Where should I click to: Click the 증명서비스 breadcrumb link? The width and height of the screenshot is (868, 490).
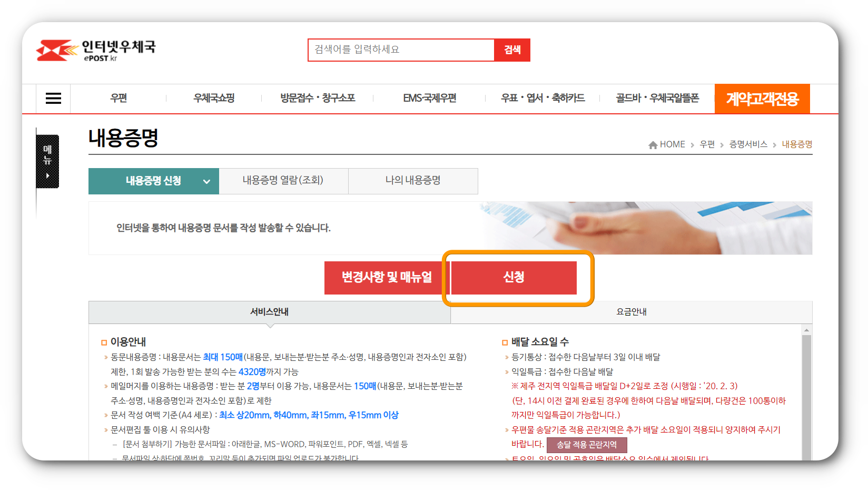[747, 144]
